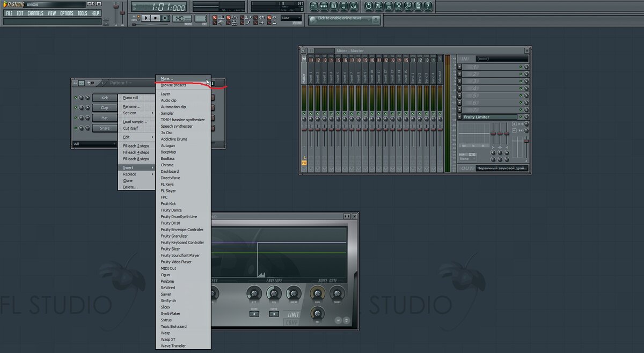Click the Play transport button

(x=145, y=18)
